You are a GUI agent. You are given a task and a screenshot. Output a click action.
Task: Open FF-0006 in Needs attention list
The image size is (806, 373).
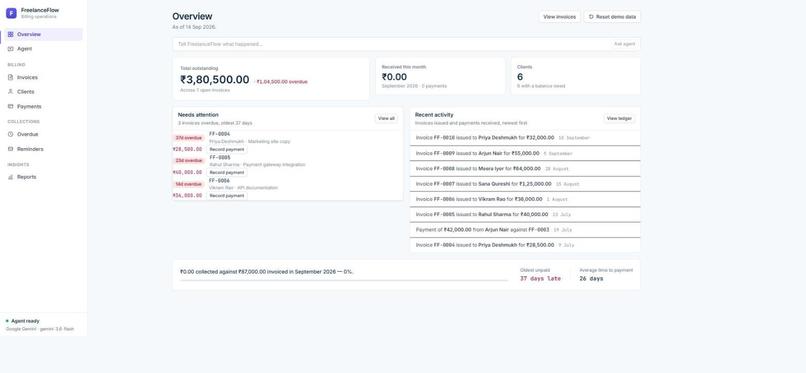[x=219, y=181]
